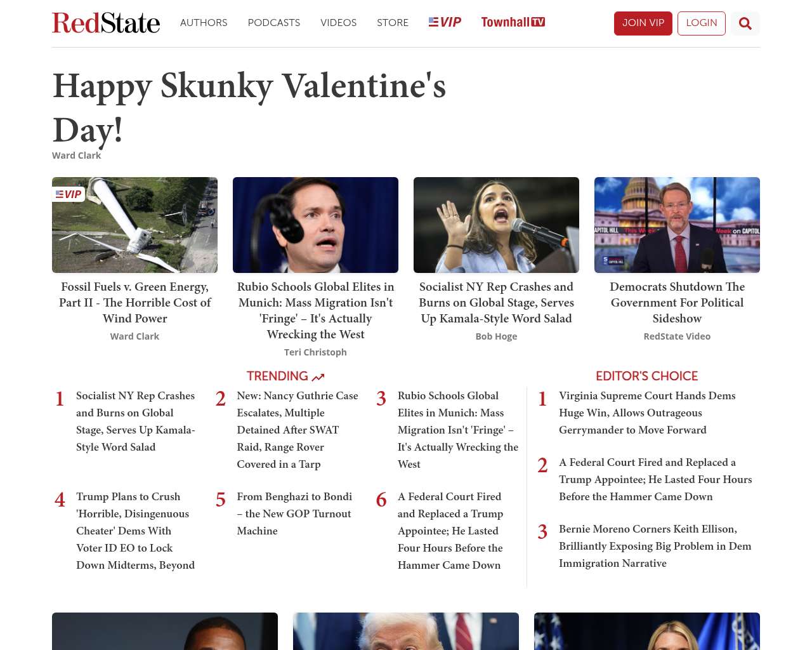Open bottom-center white-haired man image
The height and width of the screenshot is (650, 812).
(x=406, y=631)
